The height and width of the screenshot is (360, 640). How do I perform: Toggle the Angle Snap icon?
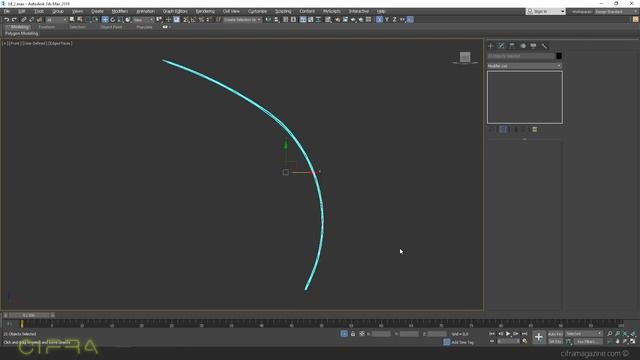[x=194, y=20]
